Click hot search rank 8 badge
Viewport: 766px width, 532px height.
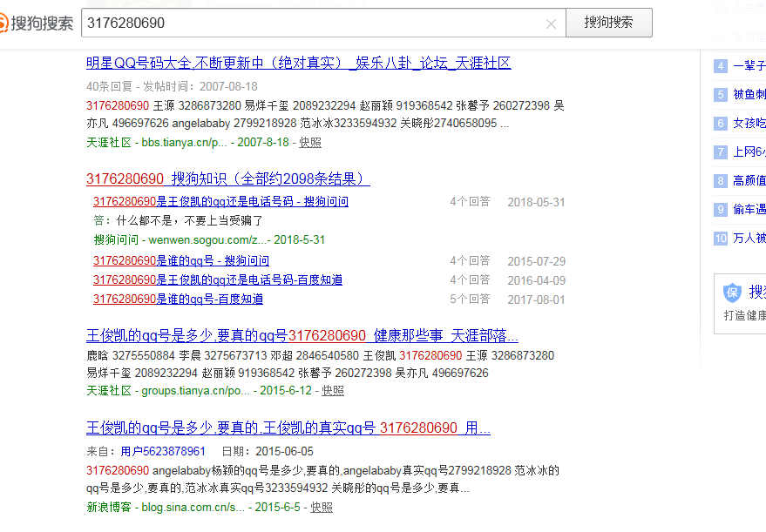[x=721, y=181]
